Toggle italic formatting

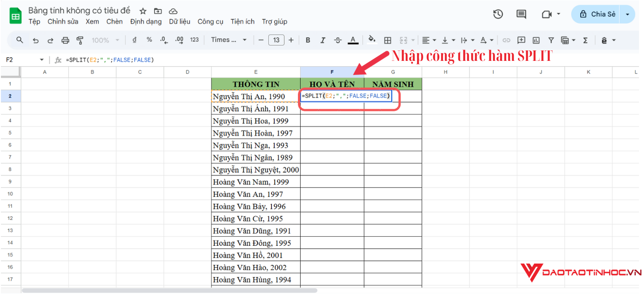[323, 40]
